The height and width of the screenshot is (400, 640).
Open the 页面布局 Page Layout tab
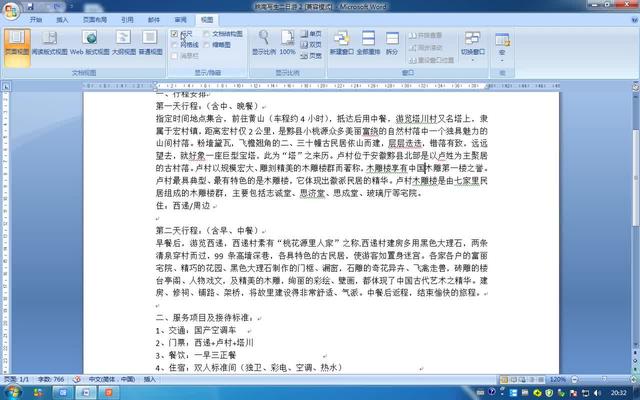pyautogui.click(x=95, y=20)
